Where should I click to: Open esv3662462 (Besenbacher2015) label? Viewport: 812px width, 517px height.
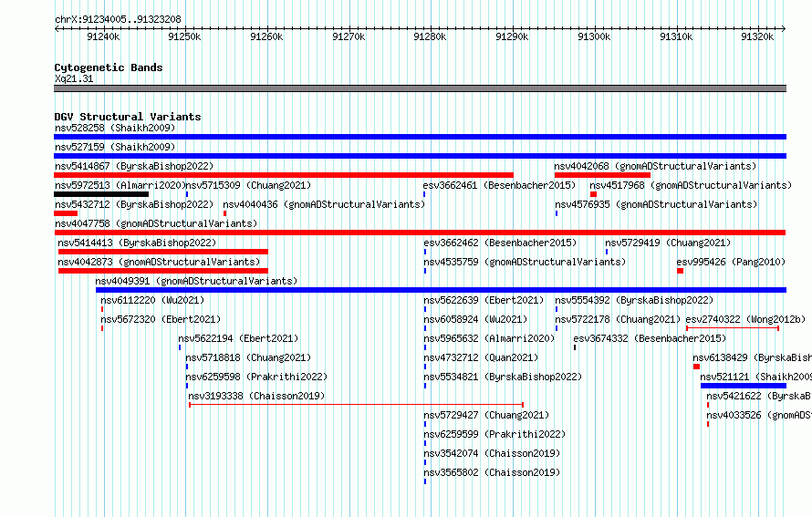500,243
